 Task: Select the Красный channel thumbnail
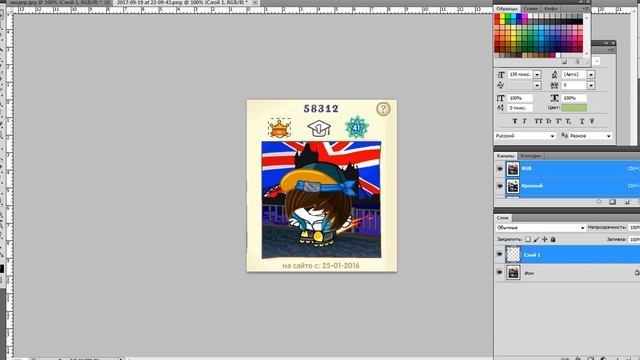point(513,186)
